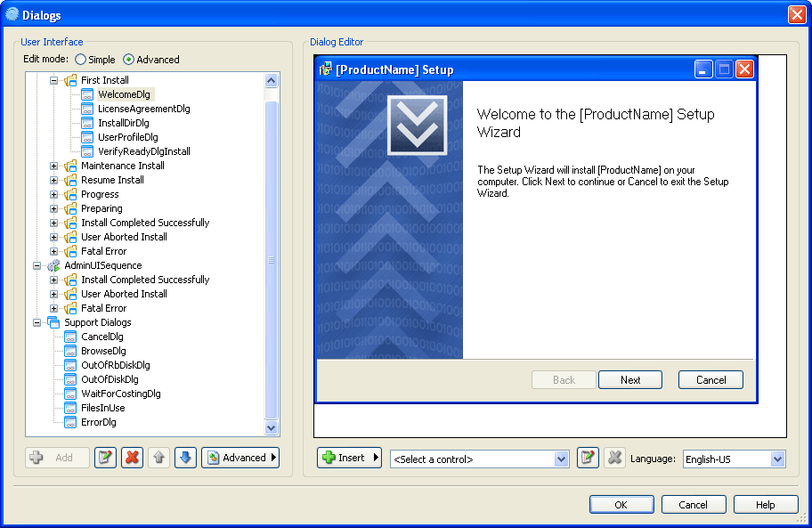Select the Advanced edit mode radio button
The height and width of the screenshot is (528, 812).
pyautogui.click(x=128, y=60)
